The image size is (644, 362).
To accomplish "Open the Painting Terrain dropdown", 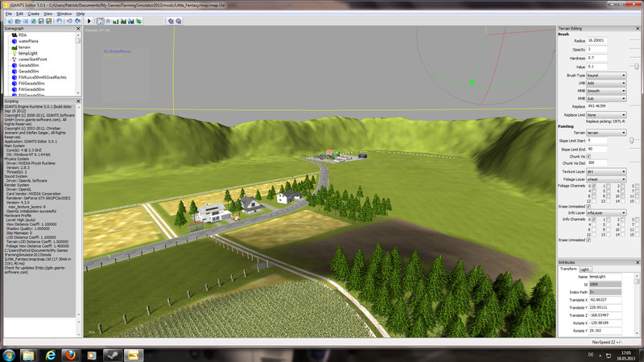I will (x=606, y=133).
